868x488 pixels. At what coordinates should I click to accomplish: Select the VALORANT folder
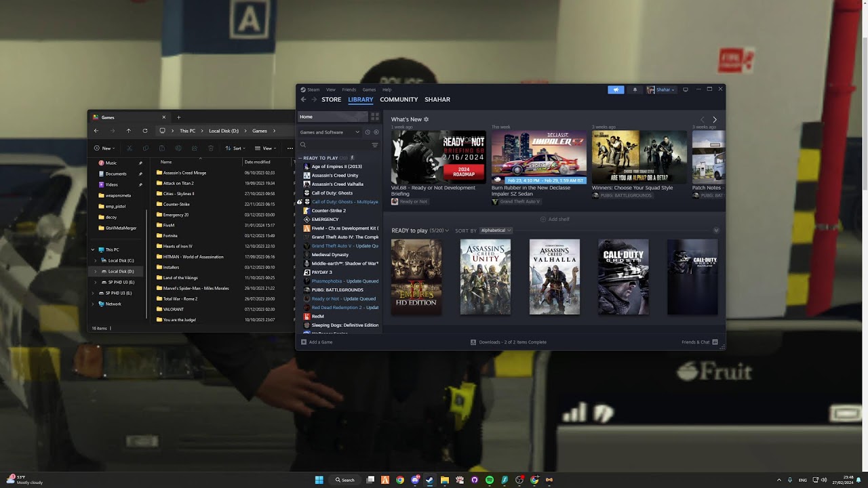pos(169,309)
